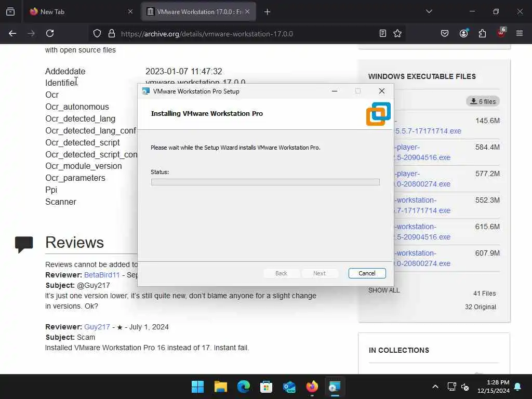Open the Windows Start menu
The image size is (532, 399).
[197, 387]
